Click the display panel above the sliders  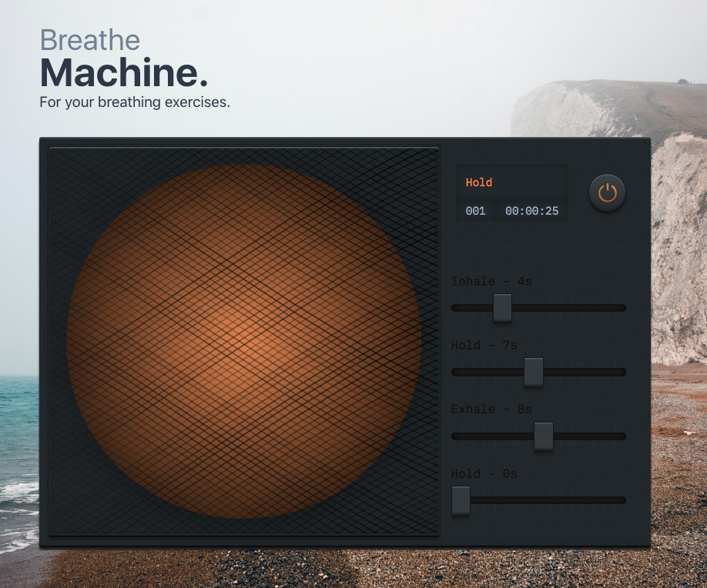[x=512, y=193]
